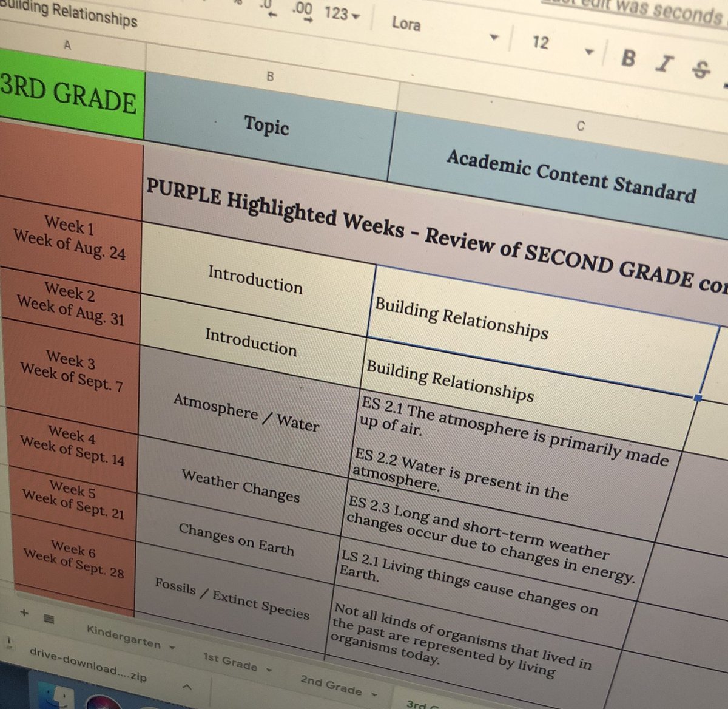This screenshot has width=728, height=709.
Task: Decrease decimal places button
Action: click(269, 8)
